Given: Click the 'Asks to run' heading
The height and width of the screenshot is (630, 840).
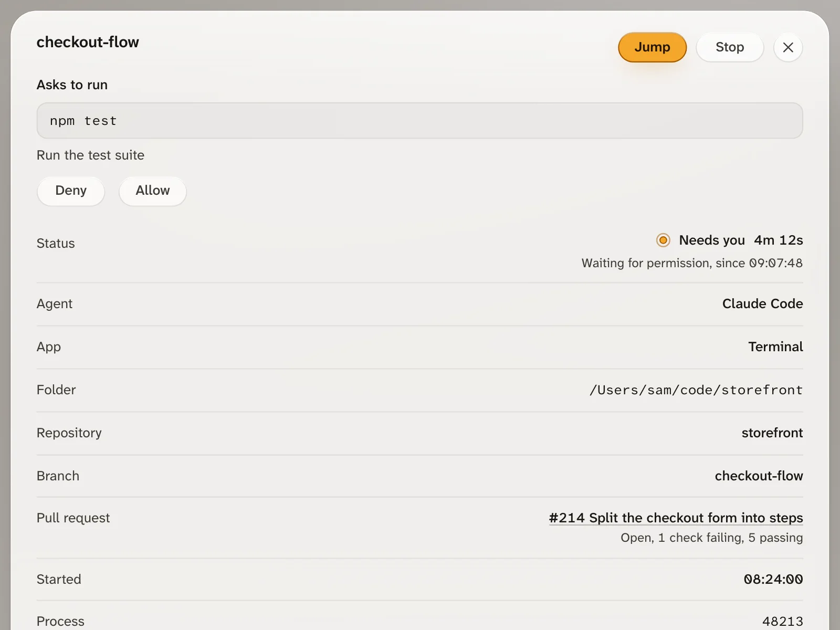Looking at the screenshot, I should [x=72, y=85].
